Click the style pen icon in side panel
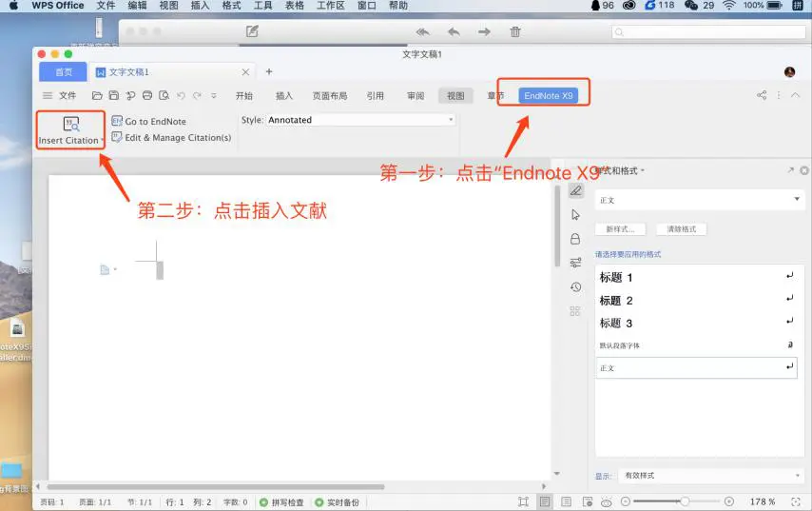The width and height of the screenshot is (812, 511). tap(575, 190)
